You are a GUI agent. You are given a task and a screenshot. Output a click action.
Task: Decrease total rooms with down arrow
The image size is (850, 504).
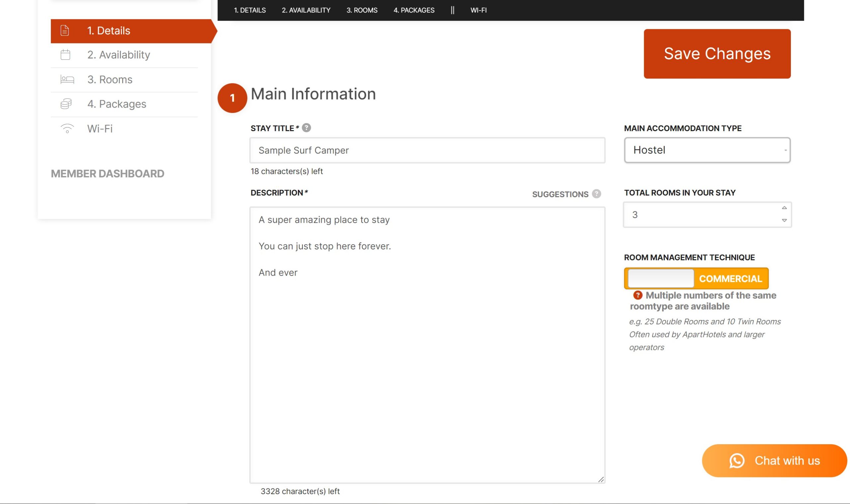tap(784, 220)
